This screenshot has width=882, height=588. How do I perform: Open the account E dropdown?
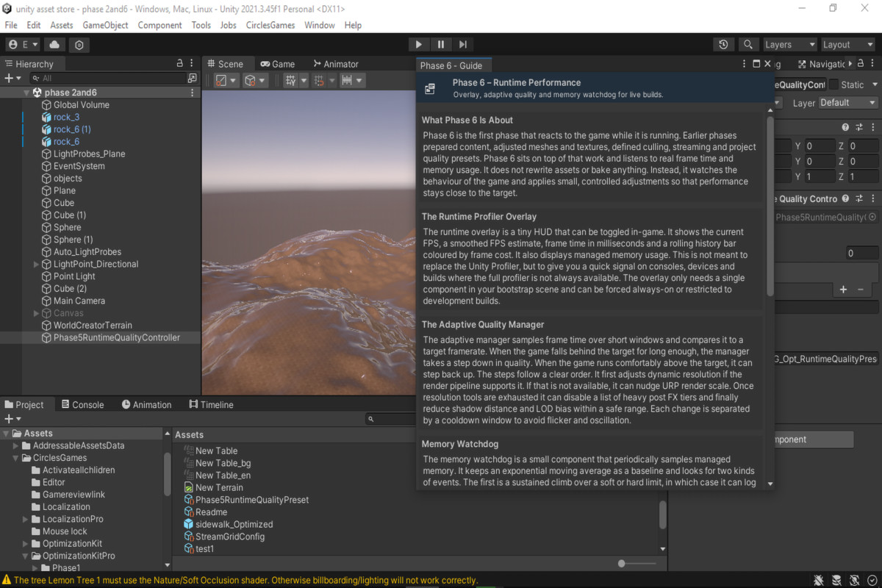point(23,45)
